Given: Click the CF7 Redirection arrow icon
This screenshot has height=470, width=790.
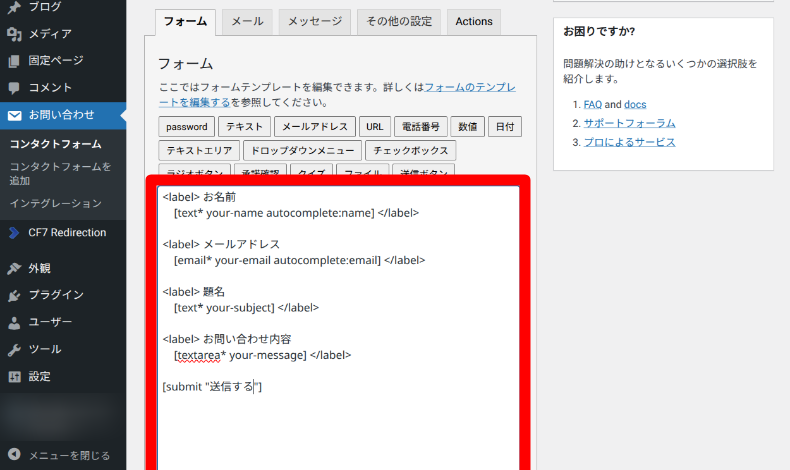Looking at the screenshot, I should tap(14, 233).
